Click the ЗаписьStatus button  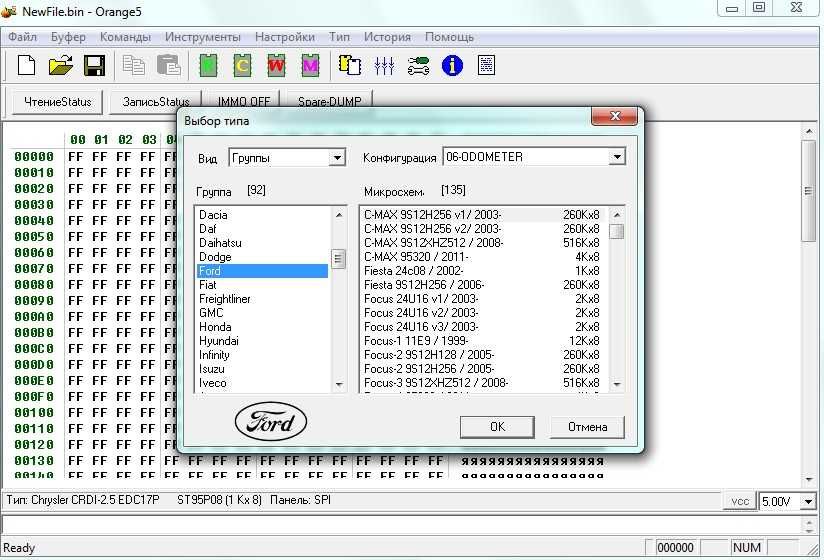(156, 102)
